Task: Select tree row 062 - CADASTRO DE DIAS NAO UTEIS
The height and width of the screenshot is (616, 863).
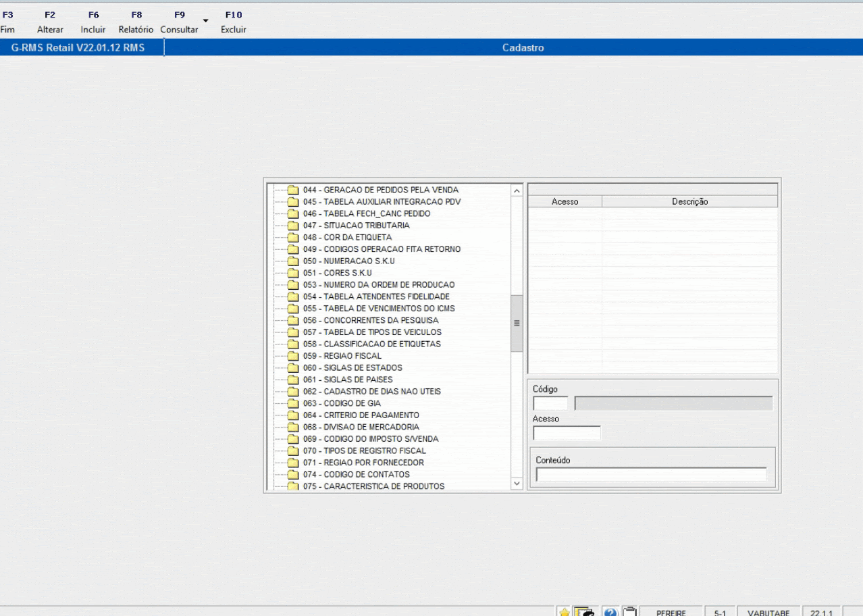Action: [x=372, y=392]
